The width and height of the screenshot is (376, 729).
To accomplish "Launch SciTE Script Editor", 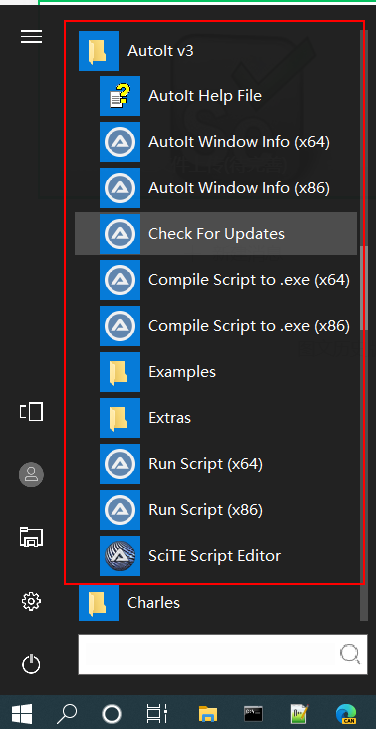I will (216, 556).
